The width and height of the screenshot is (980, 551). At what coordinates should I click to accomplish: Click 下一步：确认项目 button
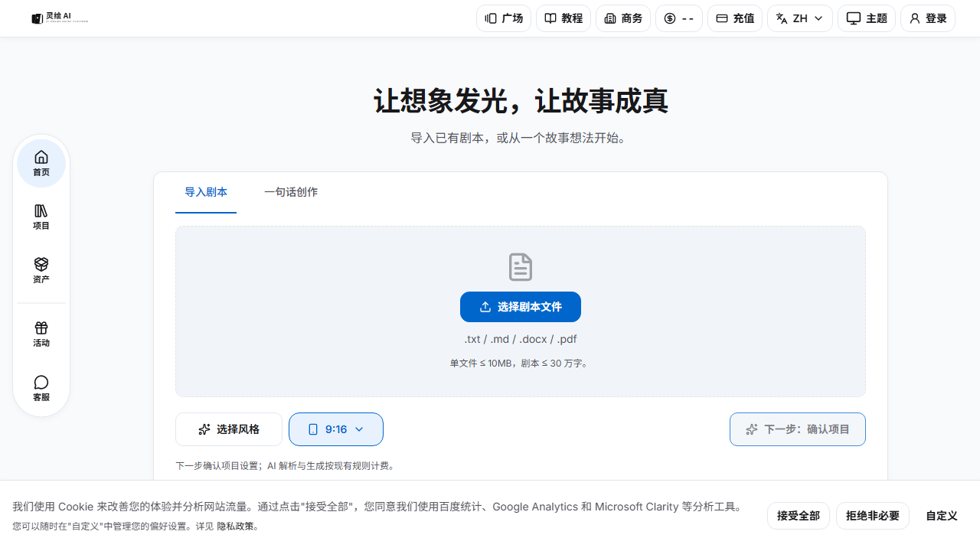click(798, 429)
